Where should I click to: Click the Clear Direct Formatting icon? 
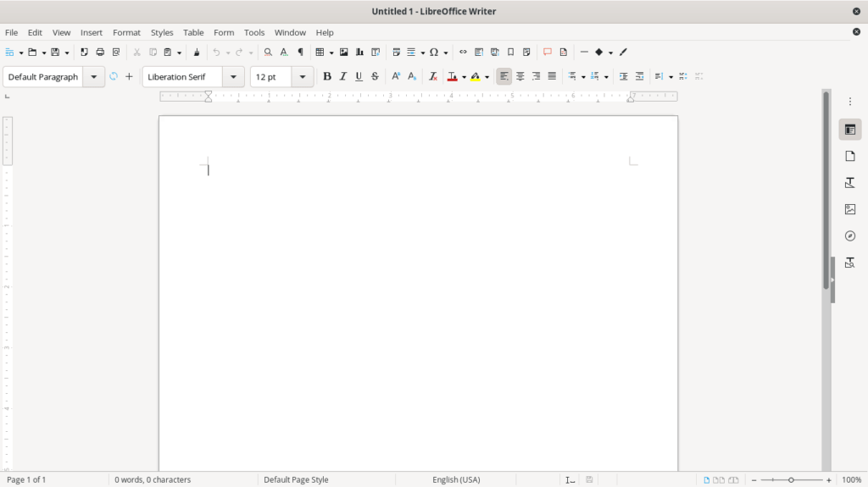(433, 76)
